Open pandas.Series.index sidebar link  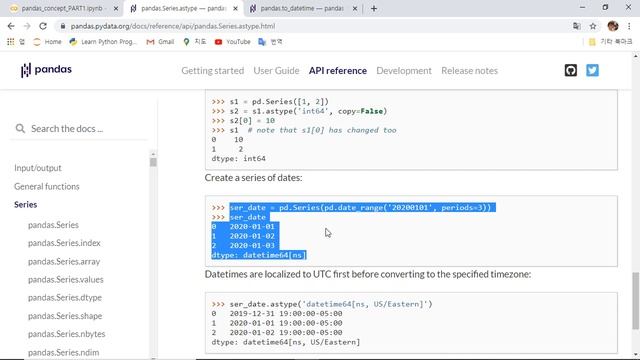[x=64, y=243]
